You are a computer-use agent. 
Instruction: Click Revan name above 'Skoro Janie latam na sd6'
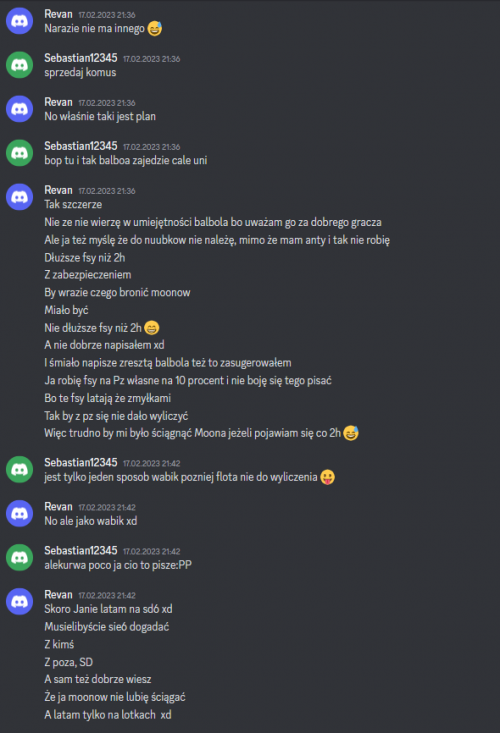(58, 595)
